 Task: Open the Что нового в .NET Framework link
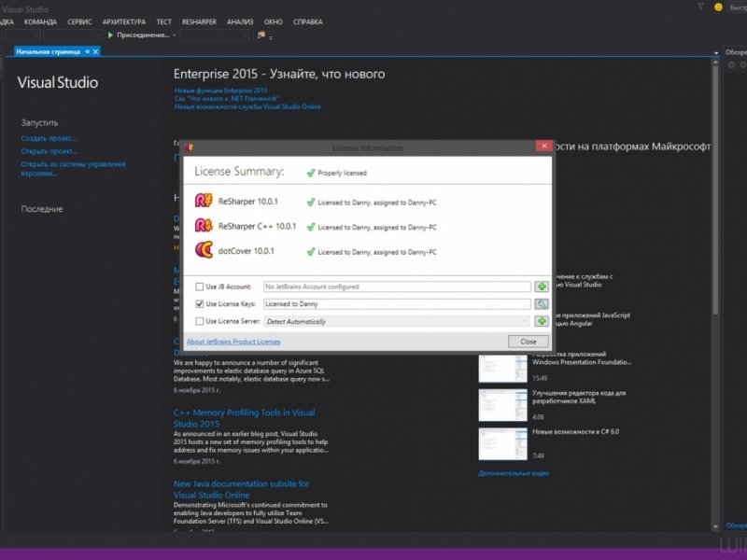click(227, 99)
